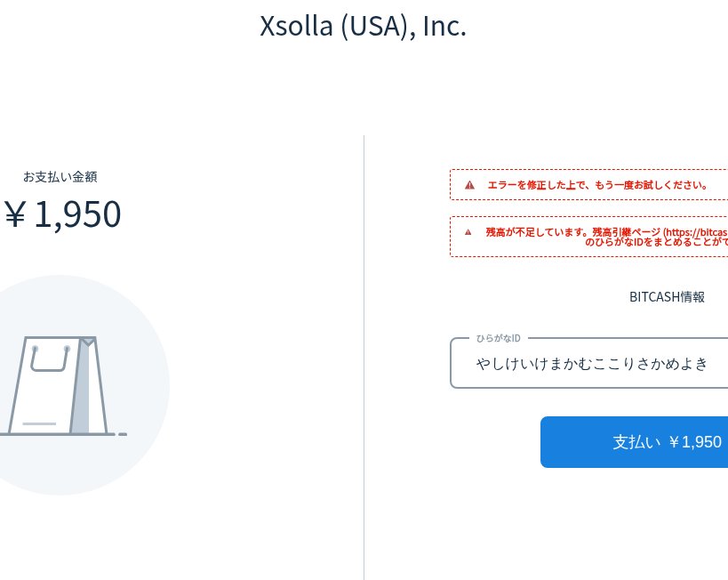728x580 pixels.
Task: Click the ¥1,950 payment amount on the left
Action: (x=62, y=214)
